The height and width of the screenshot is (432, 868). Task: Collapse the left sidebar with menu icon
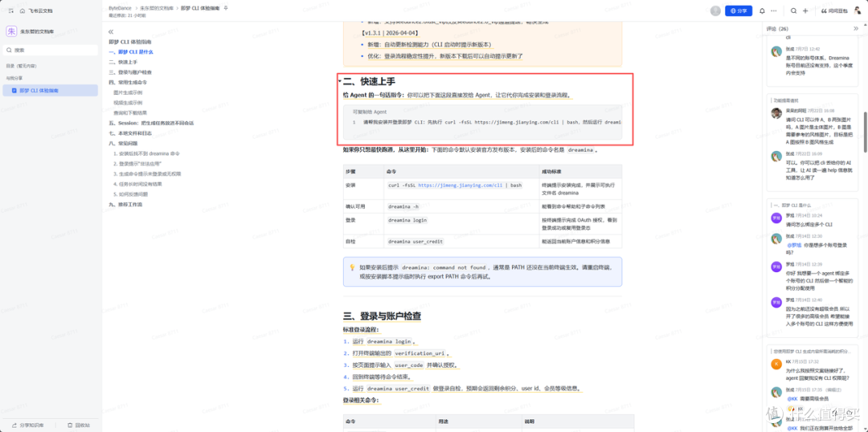pyautogui.click(x=11, y=10)
